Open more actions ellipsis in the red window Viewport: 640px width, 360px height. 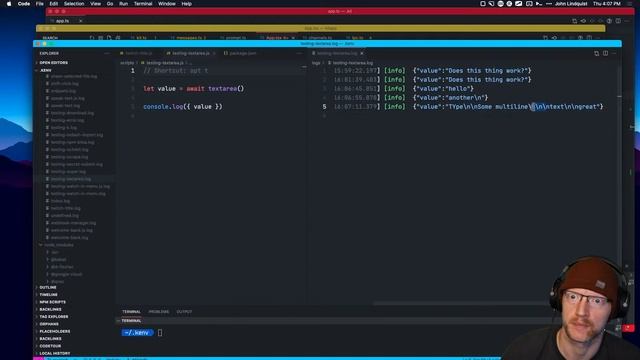click(627, 21)
